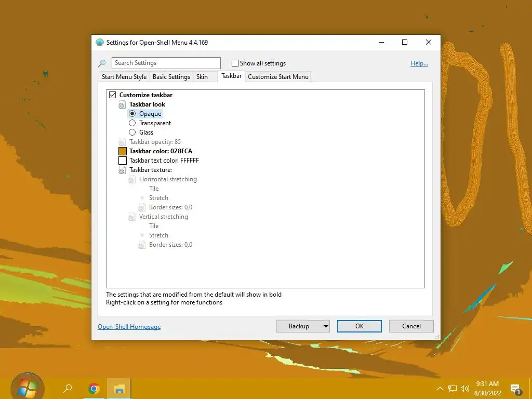Click the network icon in system tray
Viewport: 532px width, 399px height.
click(x=453, y=389)
